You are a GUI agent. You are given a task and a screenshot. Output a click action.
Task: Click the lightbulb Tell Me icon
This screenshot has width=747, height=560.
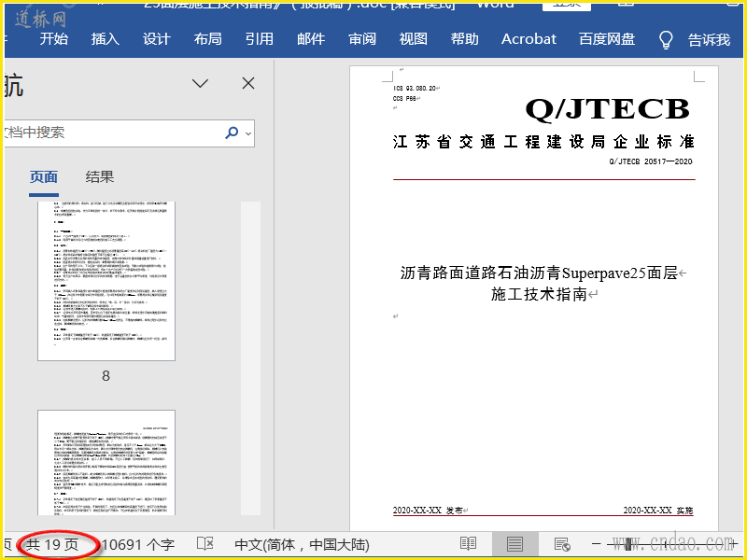[666, 39]
